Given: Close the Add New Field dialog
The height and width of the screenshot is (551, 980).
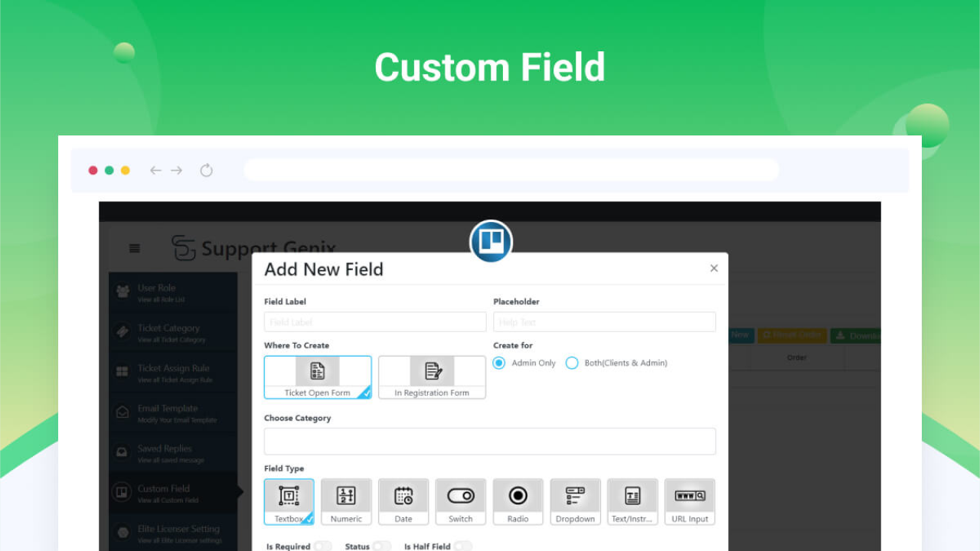Looking at the screenshot, I should coord(714,268).
